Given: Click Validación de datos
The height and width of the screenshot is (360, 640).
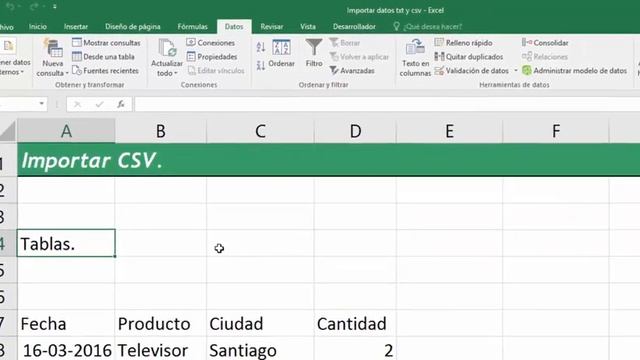Looking at the screenshot, I should 471,71.
